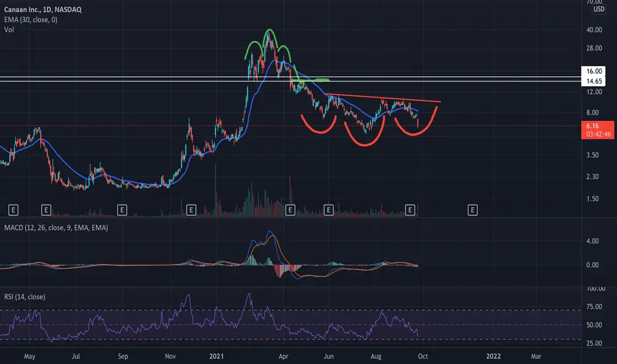The height and width of the screenshot is (364, 617).
Task: Click the 8.00 price axis label
Action: point(593,113)
